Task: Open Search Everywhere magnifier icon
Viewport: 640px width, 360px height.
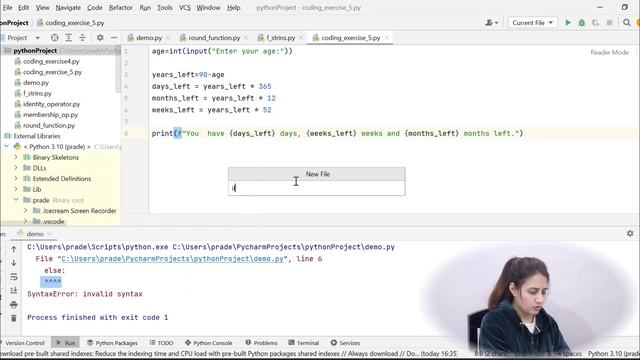Action: (x=627, y=23)
